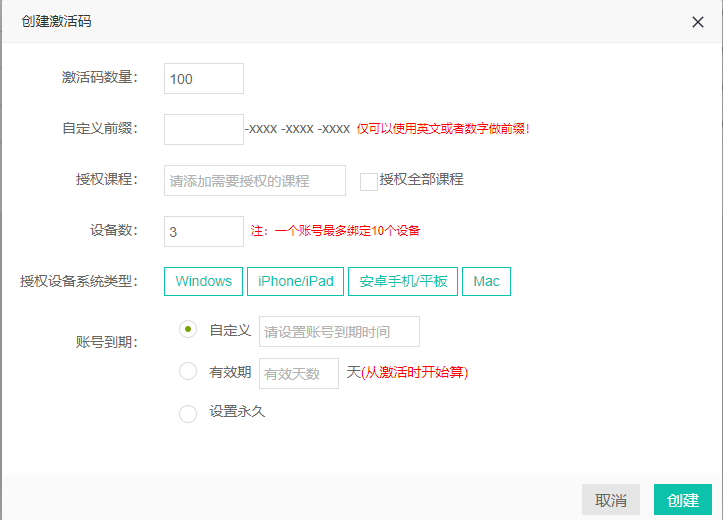Open the 授权课程 course selection field
The height and width of the screenshot is (520, 723).
[x=255, y=181]
